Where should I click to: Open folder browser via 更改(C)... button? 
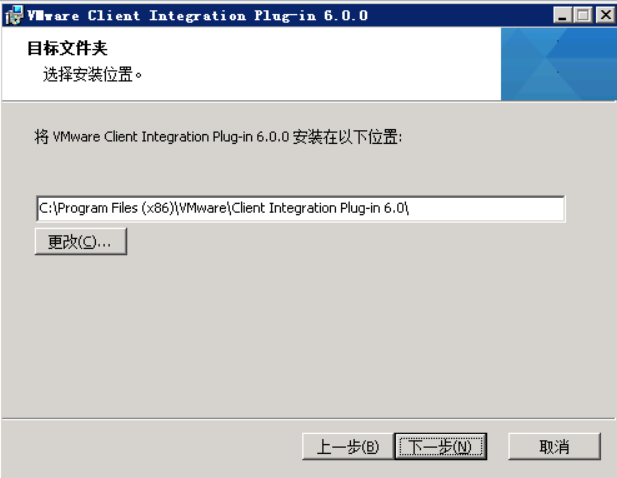[x=81, y=241]
